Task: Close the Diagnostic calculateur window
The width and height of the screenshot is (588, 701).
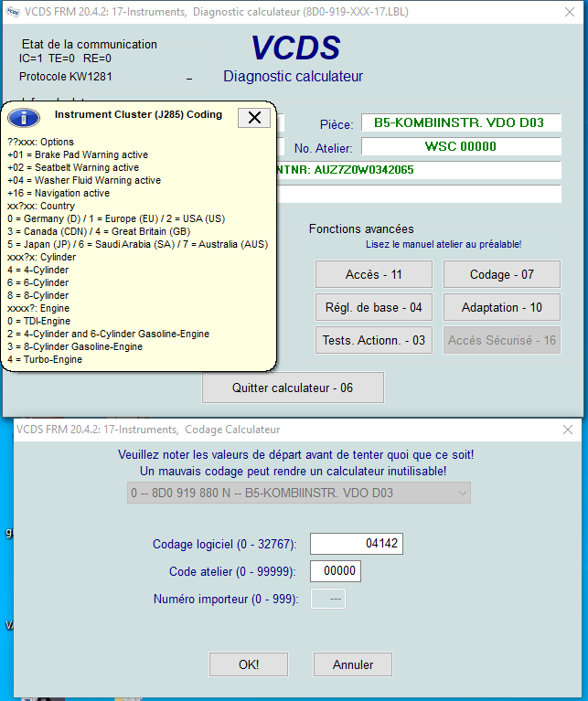Action: [x=570, y=12]
